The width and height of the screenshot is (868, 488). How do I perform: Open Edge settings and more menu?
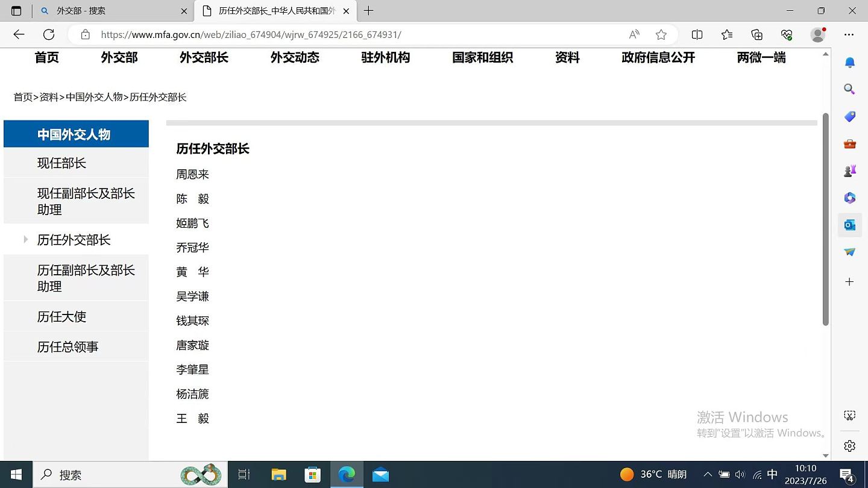coord(849,34)
